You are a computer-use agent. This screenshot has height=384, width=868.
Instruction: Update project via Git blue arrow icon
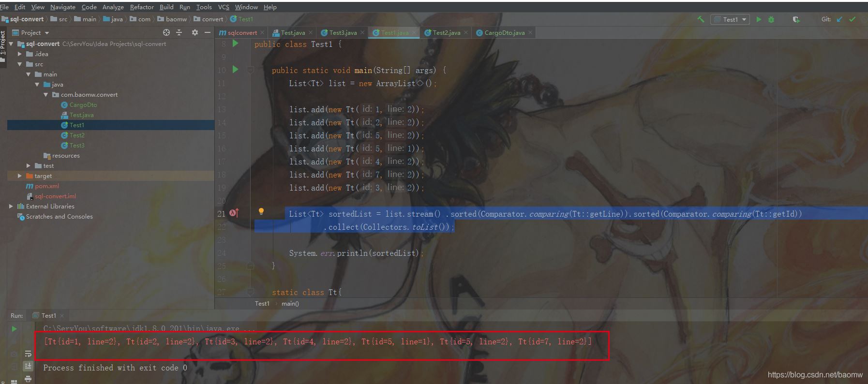click(839, 19)
